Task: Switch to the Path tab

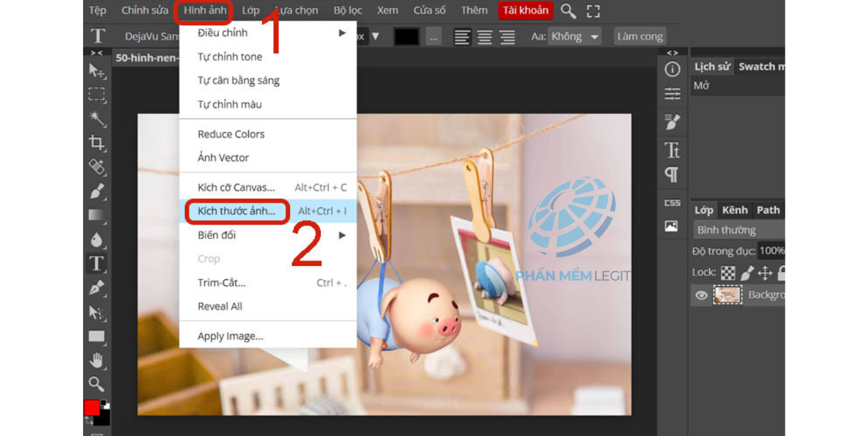Action: click(768, 210)
